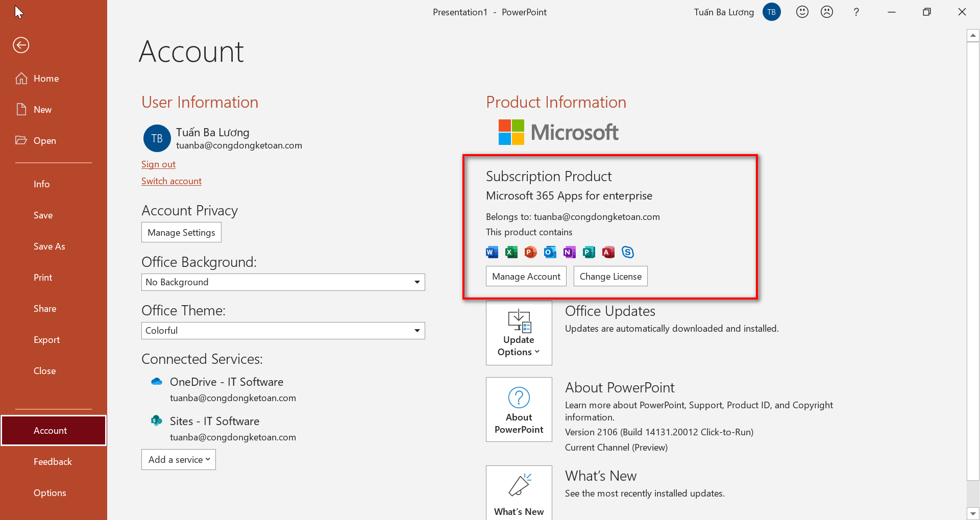Image resolution: width=980 pixels, height=520 pixels.
Task: Click the SharePoint Sites icon
Action: (x=157, y=420)
